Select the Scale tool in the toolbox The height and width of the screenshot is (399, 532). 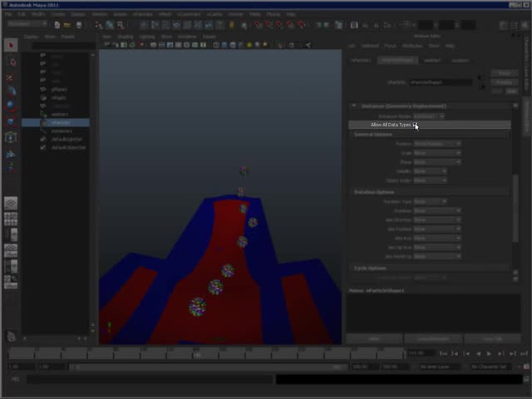tap(11, 121)
